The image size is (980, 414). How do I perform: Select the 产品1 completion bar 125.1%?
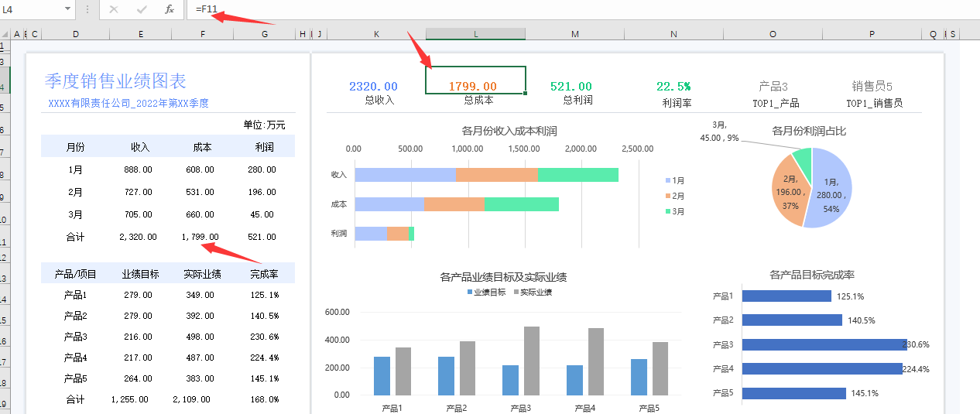[x=786, y=296]
